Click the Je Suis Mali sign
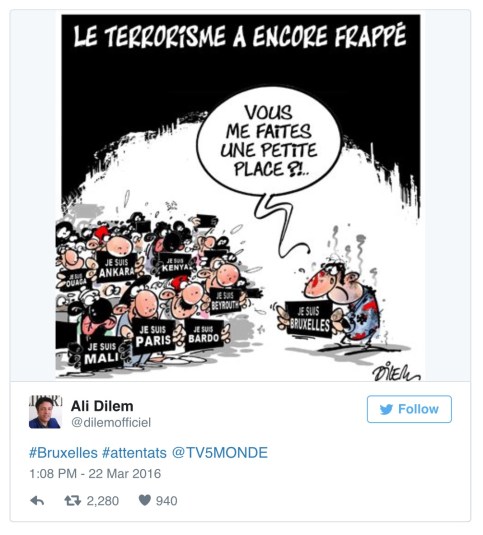This screenshot has width=483, height=535. (101, 353)
